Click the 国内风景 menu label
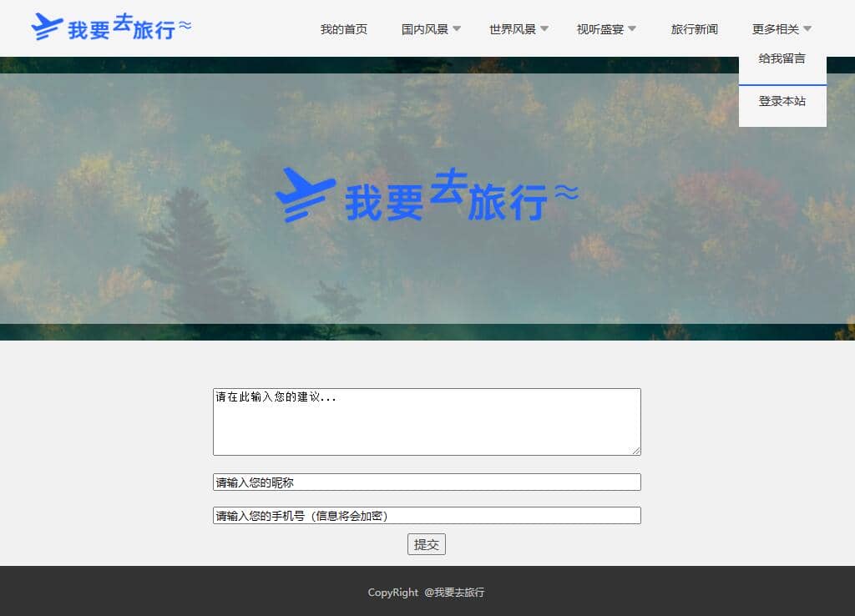This screenshot has width=855, height=616. point(424,29)
